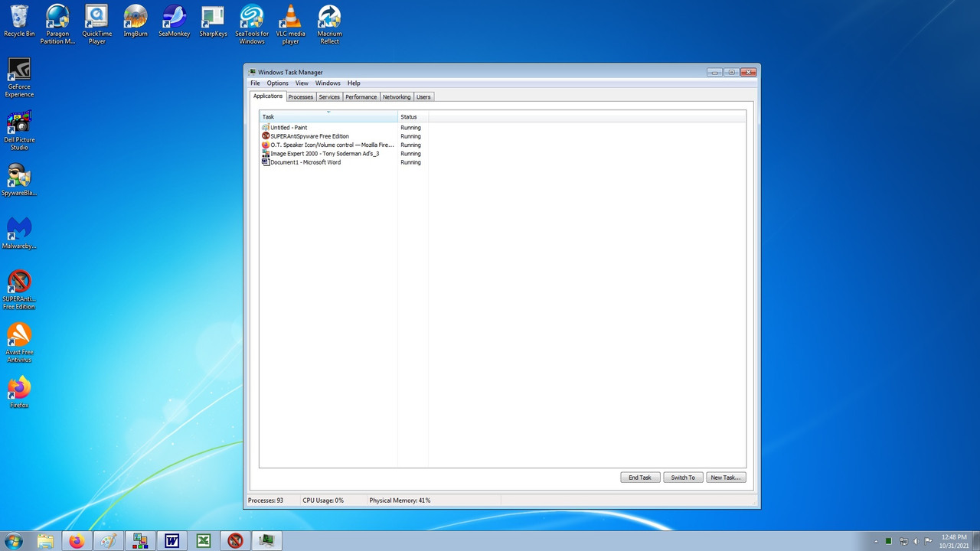Select the Dell Picture Studio desktop icon

point(19,130)
